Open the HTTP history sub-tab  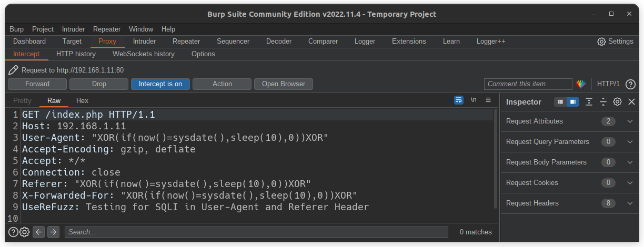(x=76, y=54)
